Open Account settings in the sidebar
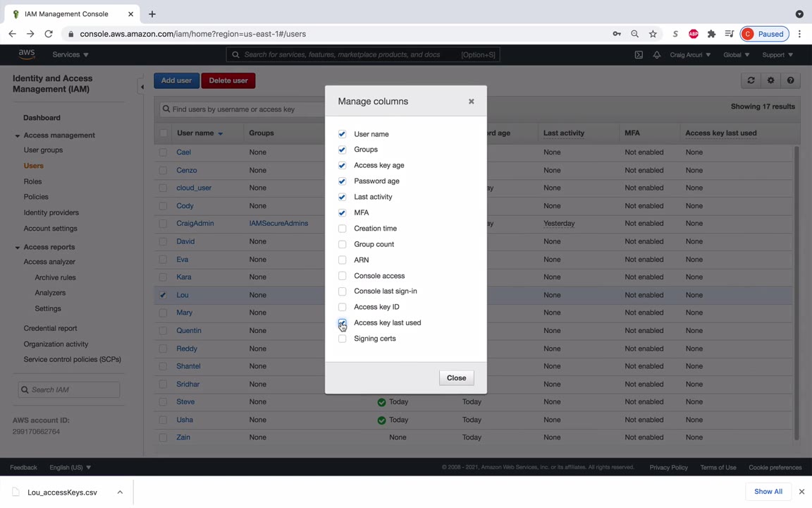 pos(50,228)
